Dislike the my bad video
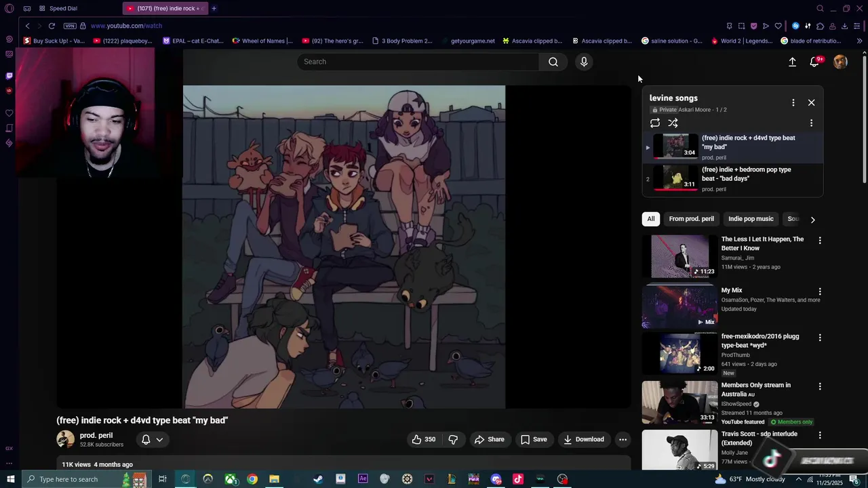Image resolution: width=868 pixels, height=488 pixels. [453, 439]
